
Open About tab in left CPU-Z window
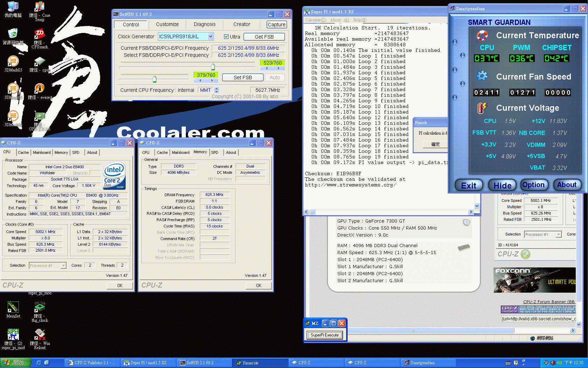click(x=92, y=152)
